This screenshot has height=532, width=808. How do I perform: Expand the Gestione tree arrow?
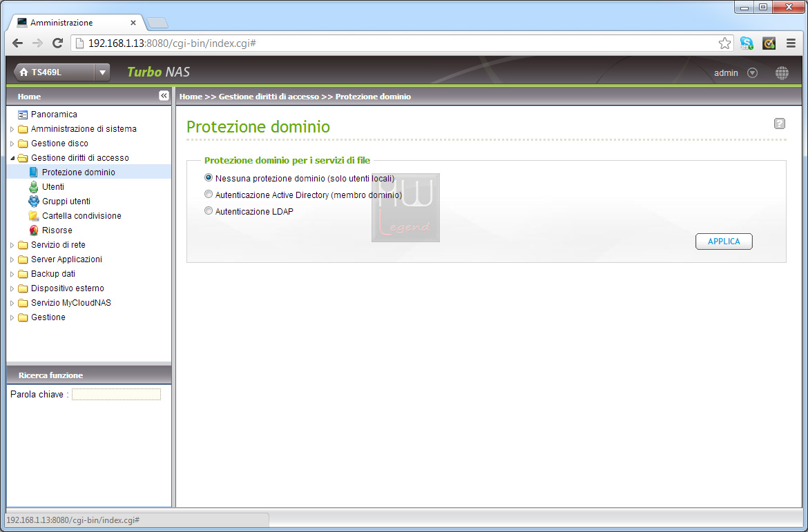(x=12, y=318)
